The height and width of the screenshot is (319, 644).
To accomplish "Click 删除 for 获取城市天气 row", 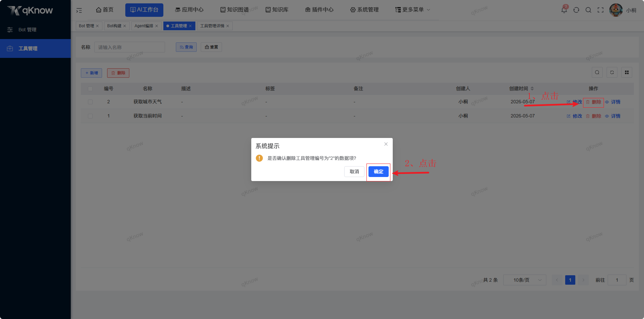I will point(593,102).
